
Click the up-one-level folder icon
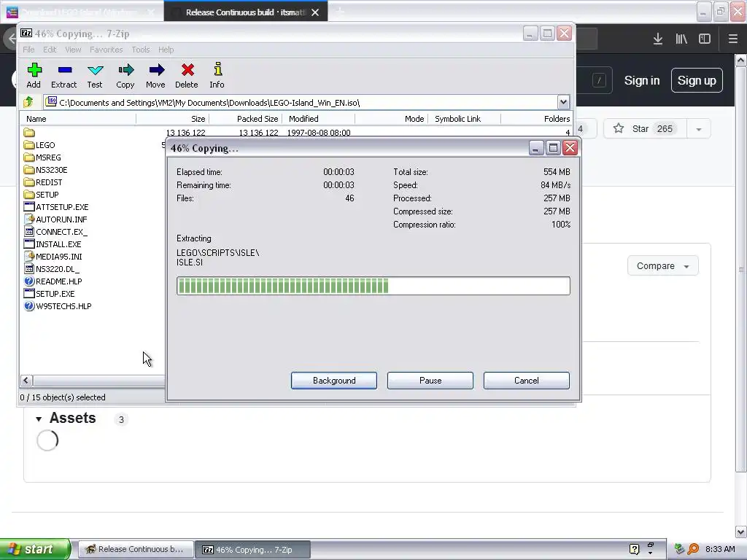[28, 102]
